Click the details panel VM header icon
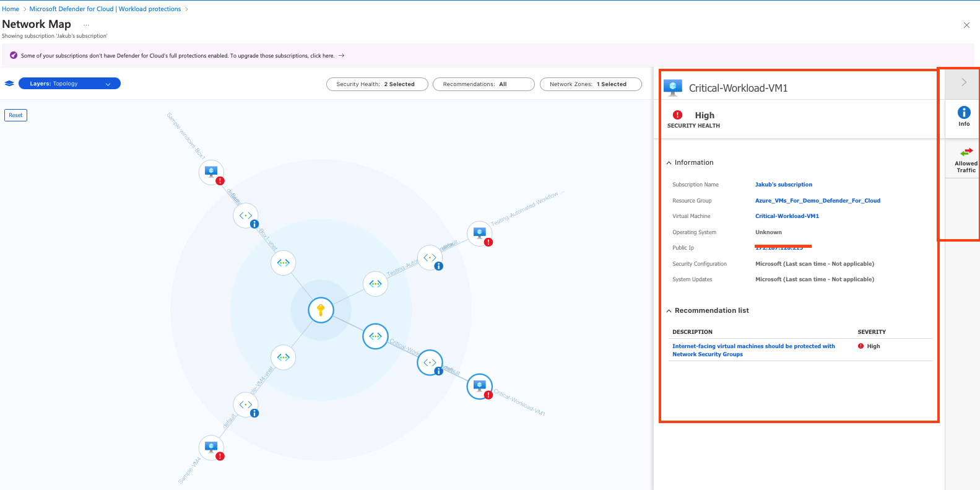Viewport: 980px width, 490px height. 673,87
